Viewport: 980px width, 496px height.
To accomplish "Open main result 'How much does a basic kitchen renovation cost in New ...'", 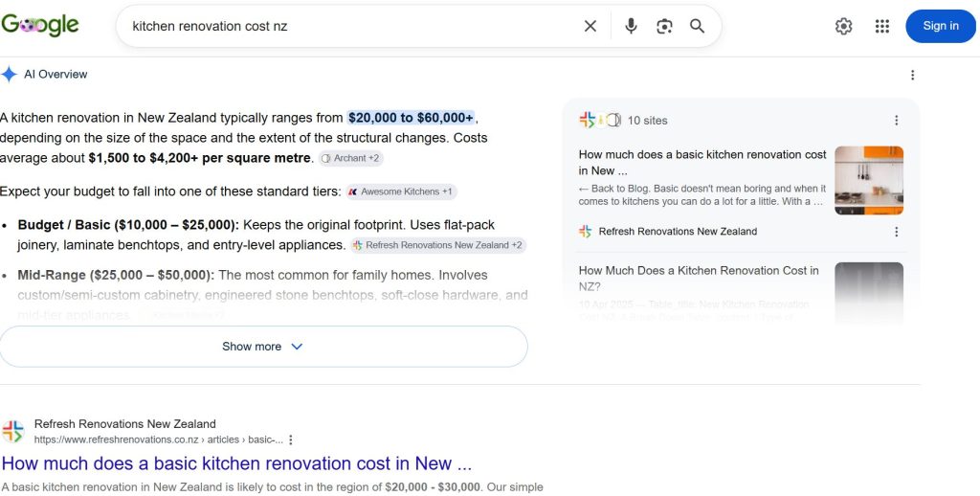I will (x=236, y=463).
